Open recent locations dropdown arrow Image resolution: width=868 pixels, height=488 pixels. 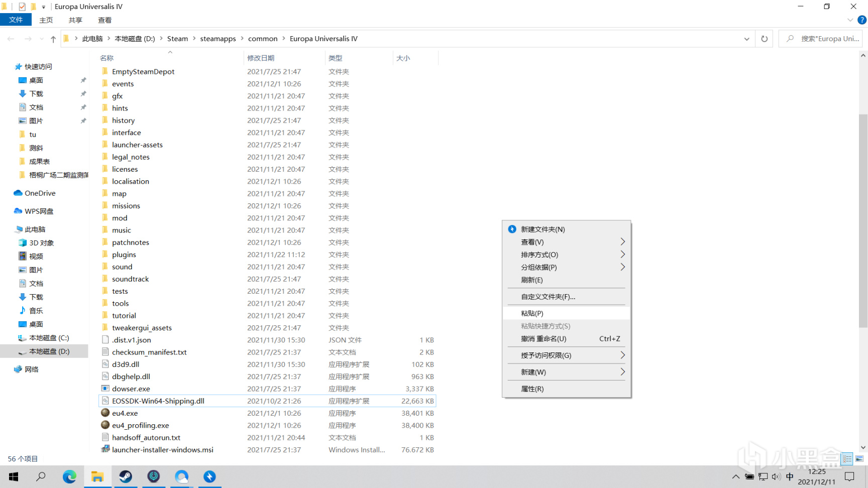point(41,39)
